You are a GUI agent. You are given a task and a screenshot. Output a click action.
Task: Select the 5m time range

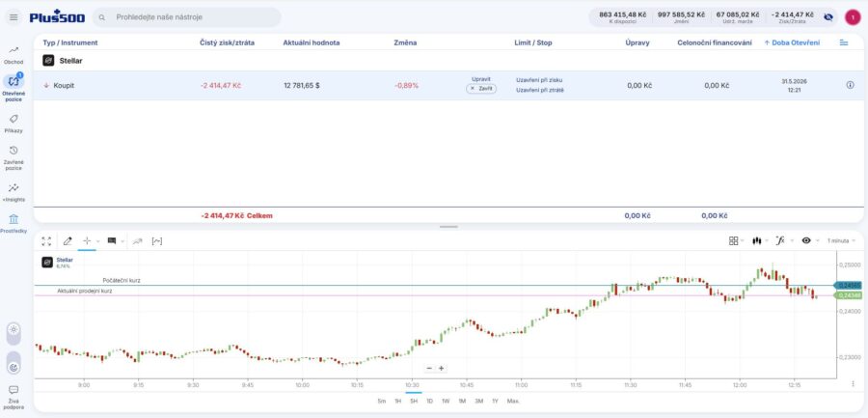381,401
